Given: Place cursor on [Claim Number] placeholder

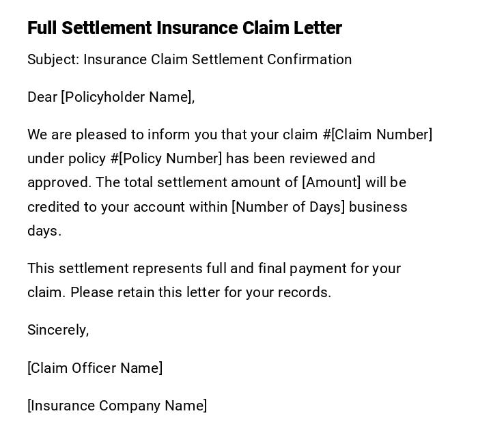Looking at the screenshot, I should (381, 135).
